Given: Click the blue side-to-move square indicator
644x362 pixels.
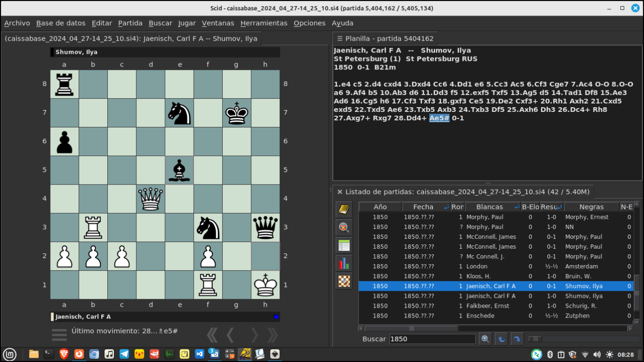Looking at the screenshot, I should [276, 317].
